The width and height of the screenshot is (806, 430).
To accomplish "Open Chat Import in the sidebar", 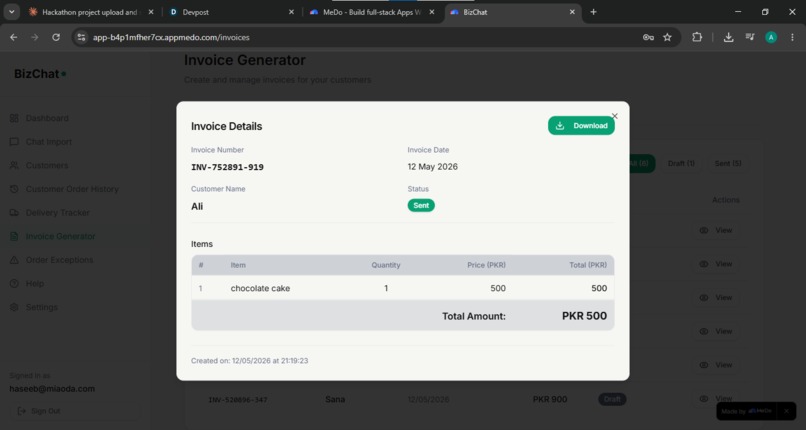I will pyautogui.click(x=49, y=142).
